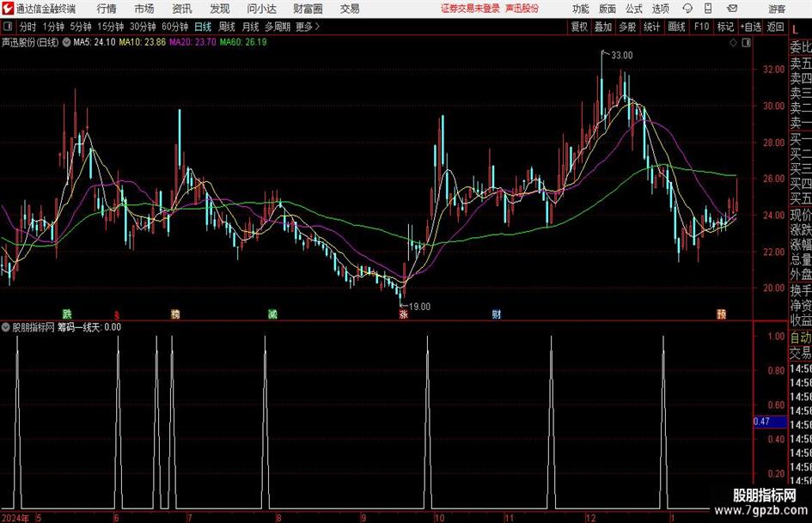Image resolution: width=812 pixels, height=523 pixels.
Task: Click the 复权 button
Action: point(579,27)
